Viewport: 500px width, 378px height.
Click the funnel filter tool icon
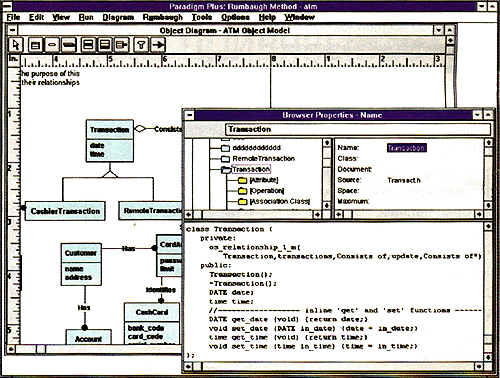(x=141, y=45)
